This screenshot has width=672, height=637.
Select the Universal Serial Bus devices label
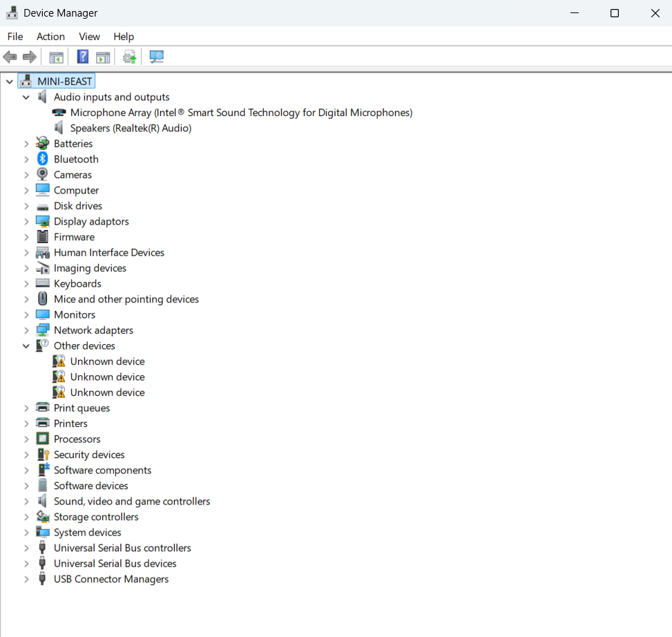tap(115, 563)
